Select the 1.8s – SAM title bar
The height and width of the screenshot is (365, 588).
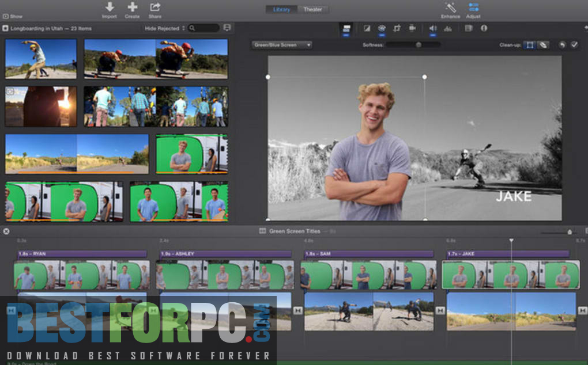click(369, 254)
